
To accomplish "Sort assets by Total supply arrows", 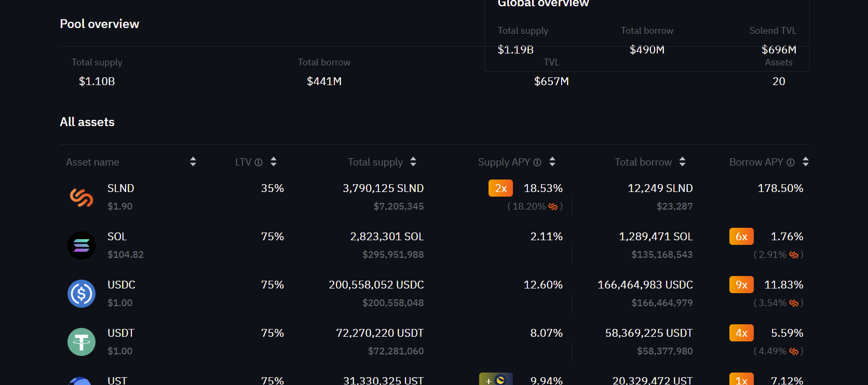I will click(x=413, y=162).
